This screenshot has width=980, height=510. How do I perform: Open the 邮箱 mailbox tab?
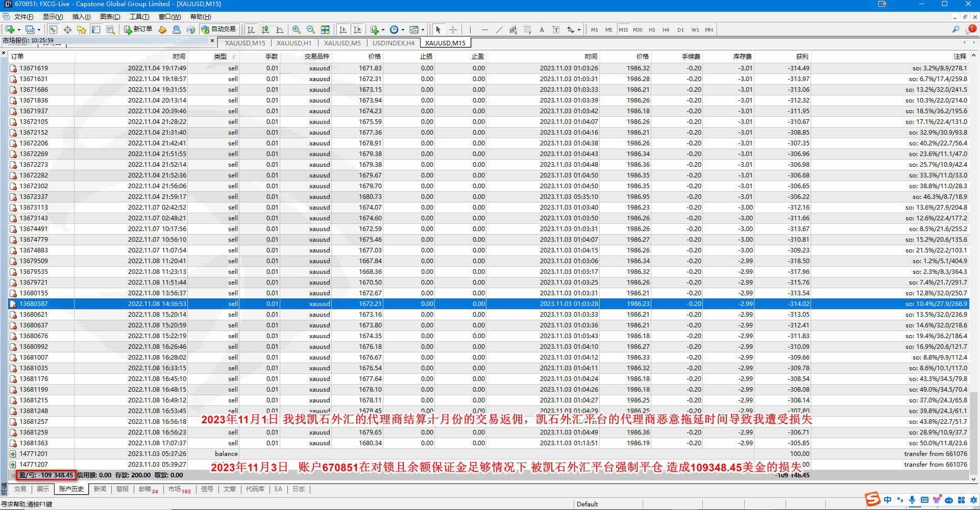click(149, 489)
